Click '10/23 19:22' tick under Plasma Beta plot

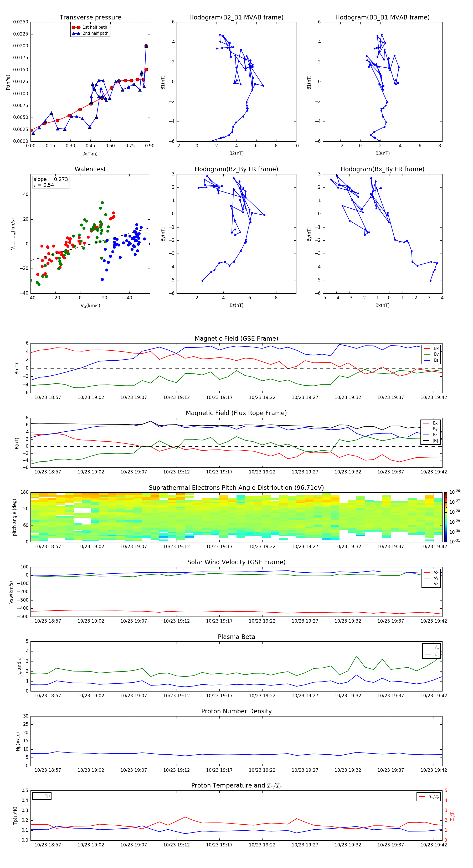tap(262, 695)
